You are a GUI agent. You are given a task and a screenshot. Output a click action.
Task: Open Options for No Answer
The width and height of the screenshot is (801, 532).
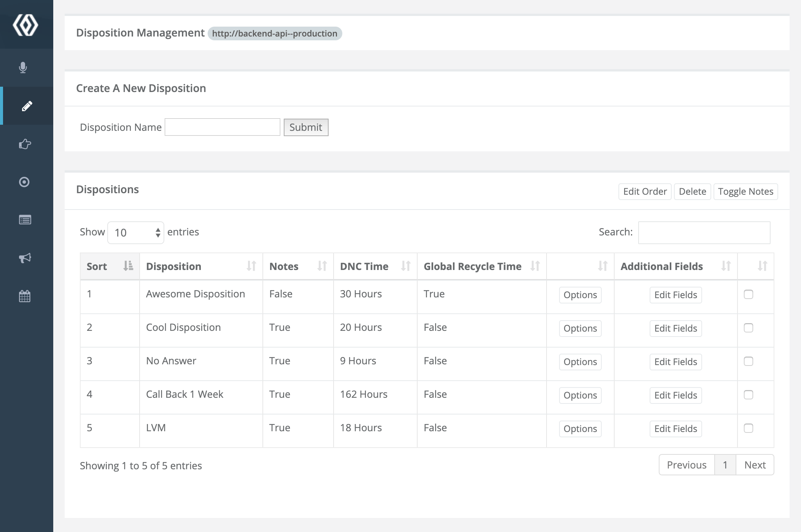tap(580, 362)
